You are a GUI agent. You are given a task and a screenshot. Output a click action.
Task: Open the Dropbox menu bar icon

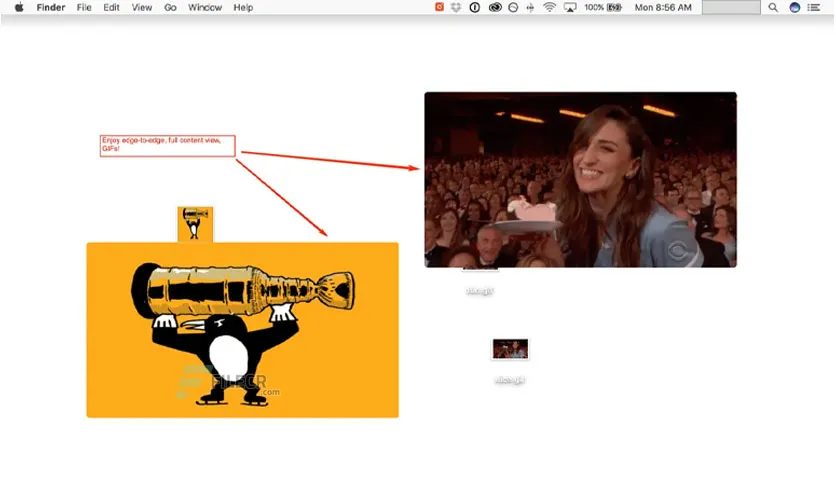[456, 7]
